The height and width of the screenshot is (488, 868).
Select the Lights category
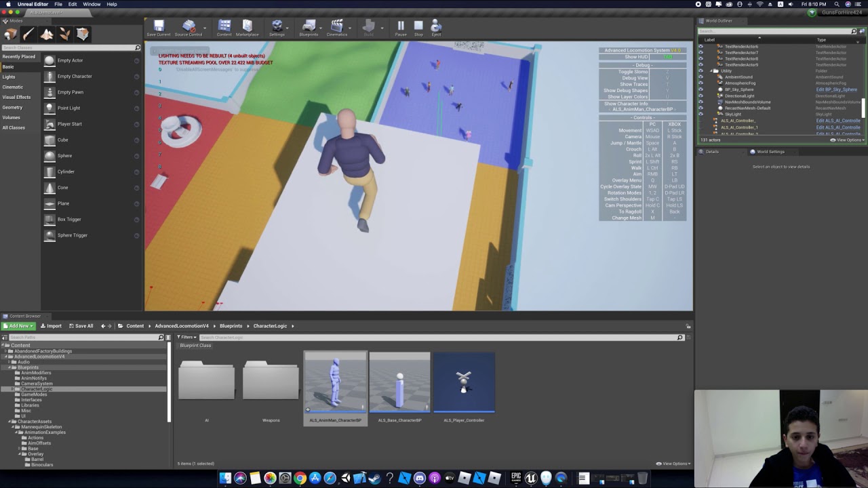[9, 77]
